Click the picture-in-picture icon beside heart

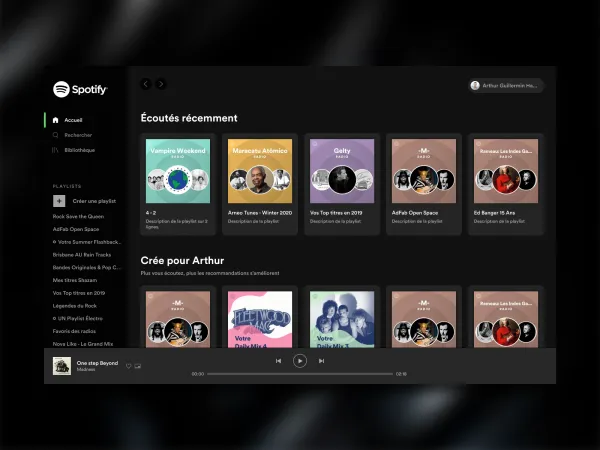point(138,366)
